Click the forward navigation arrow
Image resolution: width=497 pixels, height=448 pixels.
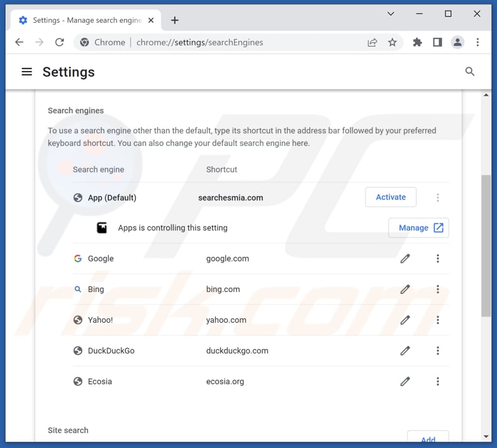tap(39, 42)
